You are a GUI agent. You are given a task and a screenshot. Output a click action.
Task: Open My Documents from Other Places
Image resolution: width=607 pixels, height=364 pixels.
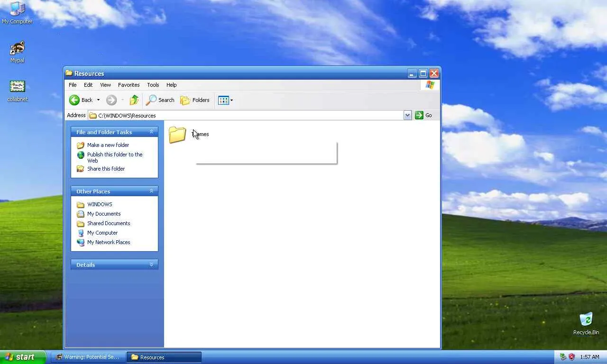coord(104,214)
